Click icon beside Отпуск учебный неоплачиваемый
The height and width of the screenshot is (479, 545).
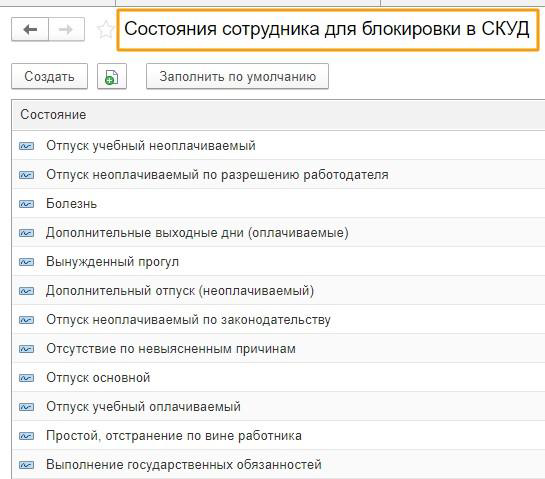(x=26, y=146)
